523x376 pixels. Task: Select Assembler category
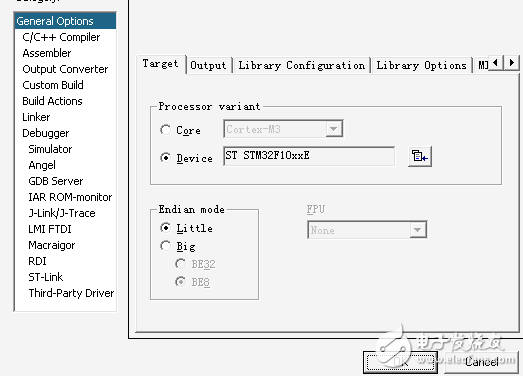click(47, 53)
